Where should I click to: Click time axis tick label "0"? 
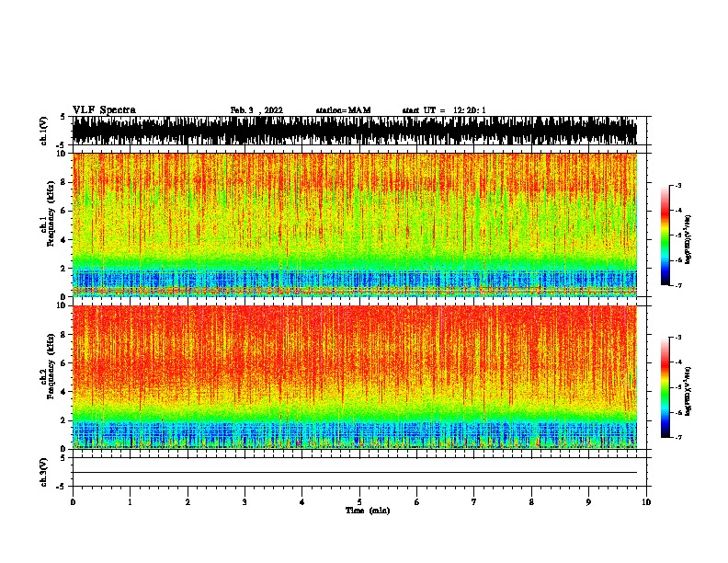click(x=73, y=502)
